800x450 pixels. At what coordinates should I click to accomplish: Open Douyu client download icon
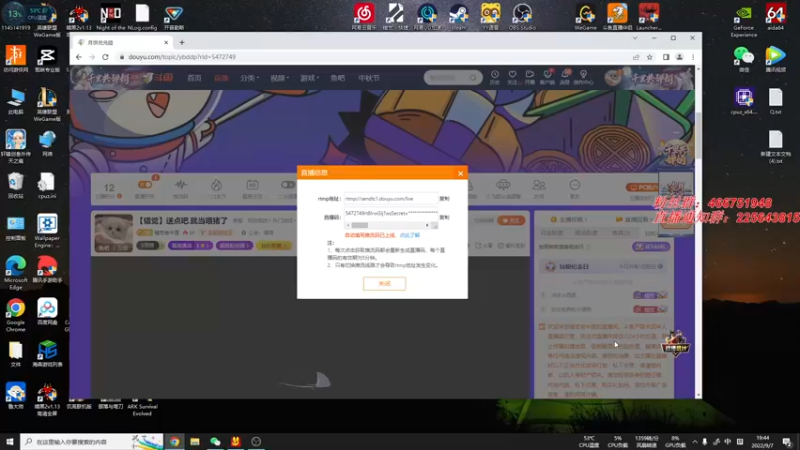tap(547, 78)
